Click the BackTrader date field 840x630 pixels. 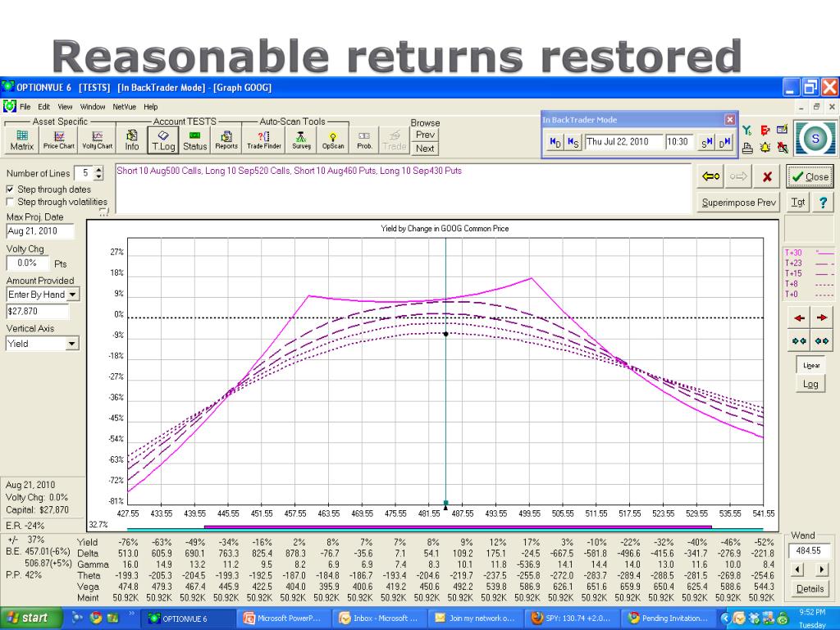pyautogui.click(x=623, y=142)
